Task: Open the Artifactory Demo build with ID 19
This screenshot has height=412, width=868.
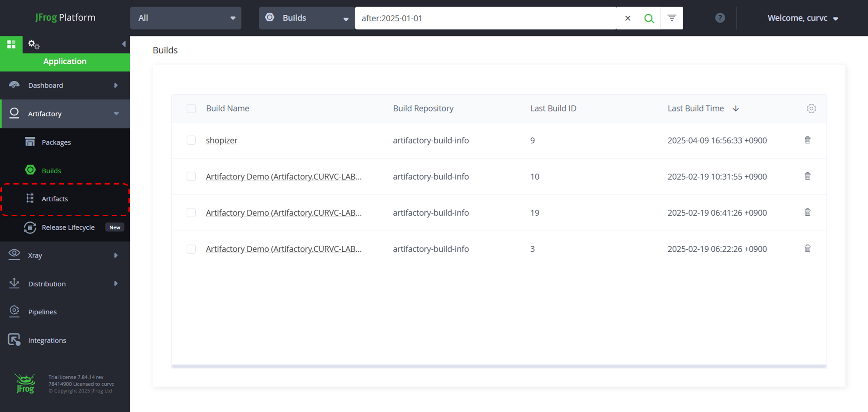Action: tap(283, 213)
